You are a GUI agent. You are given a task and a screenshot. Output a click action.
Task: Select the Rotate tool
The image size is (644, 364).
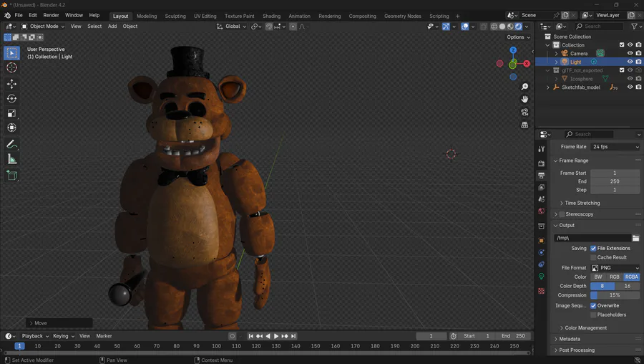11,99
